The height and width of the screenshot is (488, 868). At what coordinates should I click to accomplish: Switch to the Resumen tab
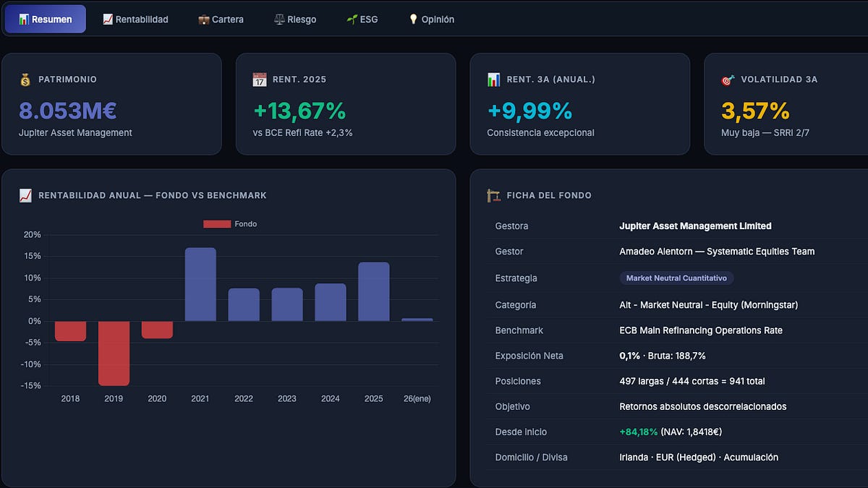46,20
